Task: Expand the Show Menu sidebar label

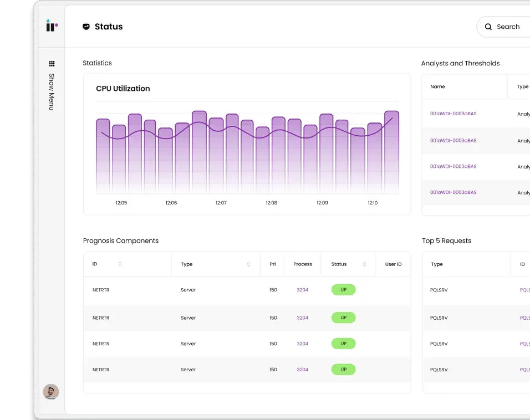Action: (x=52, y=92)
